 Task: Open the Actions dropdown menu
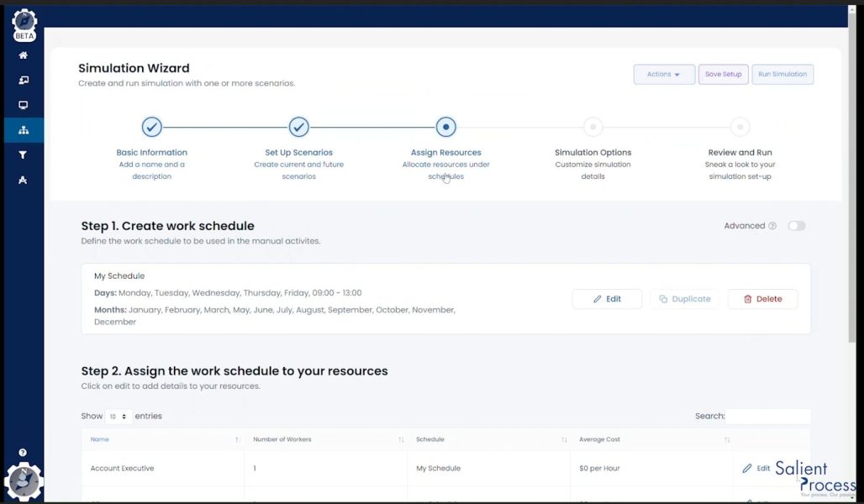(664, 74)
